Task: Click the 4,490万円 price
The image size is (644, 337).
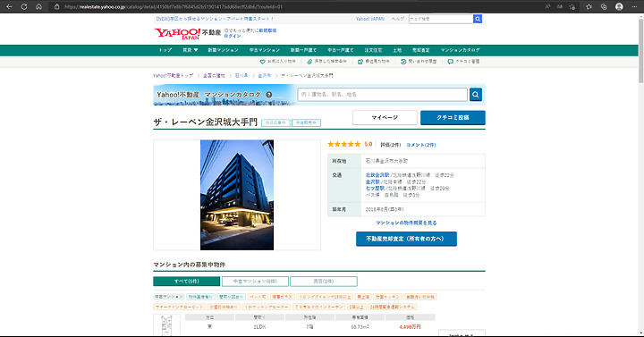Action: click(410, 327)
